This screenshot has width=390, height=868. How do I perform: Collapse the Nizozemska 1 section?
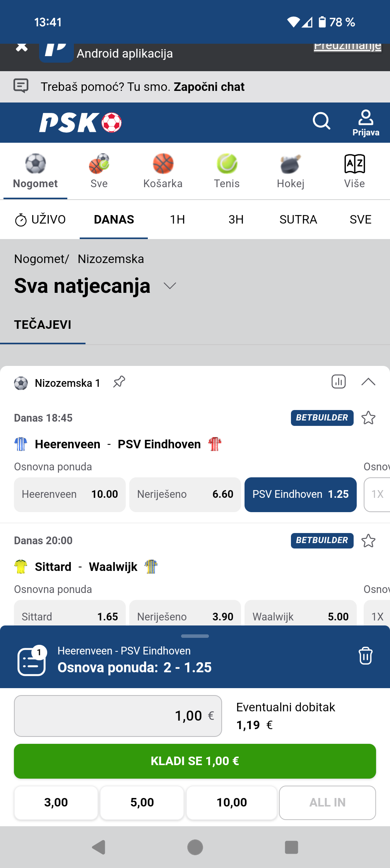(x=368, y=382)
